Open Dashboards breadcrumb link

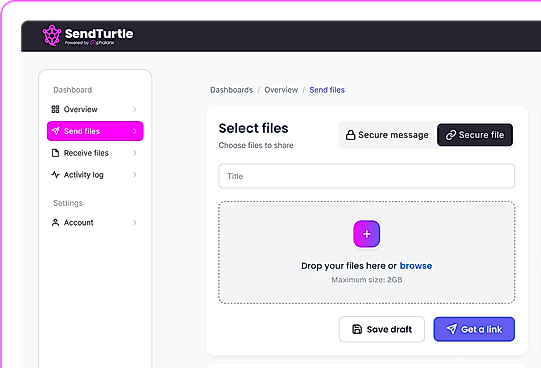click(232, 90)
